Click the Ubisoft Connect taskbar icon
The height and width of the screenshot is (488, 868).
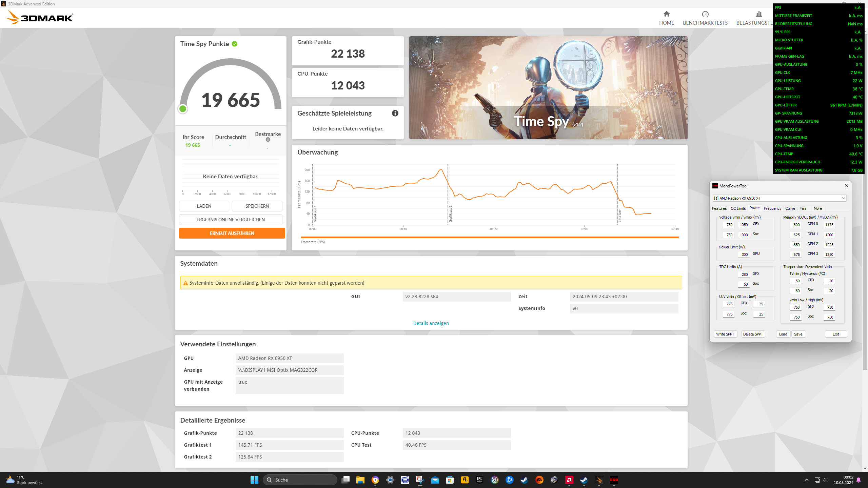494,480
